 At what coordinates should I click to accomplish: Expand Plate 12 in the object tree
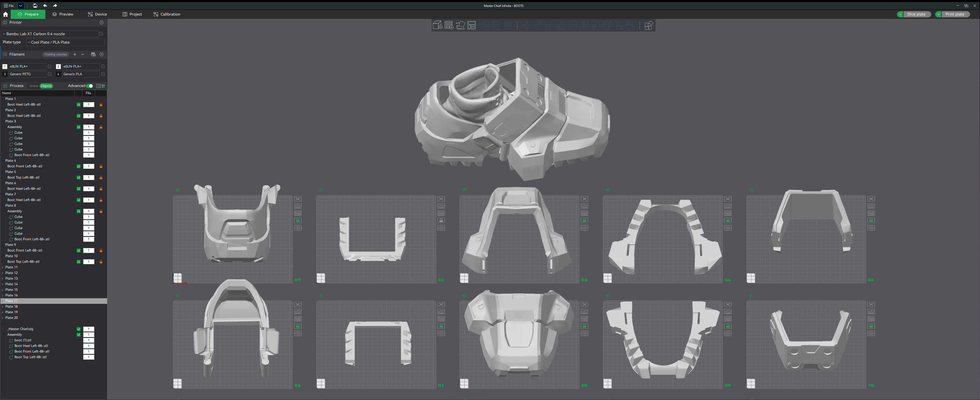click(3, 273)
